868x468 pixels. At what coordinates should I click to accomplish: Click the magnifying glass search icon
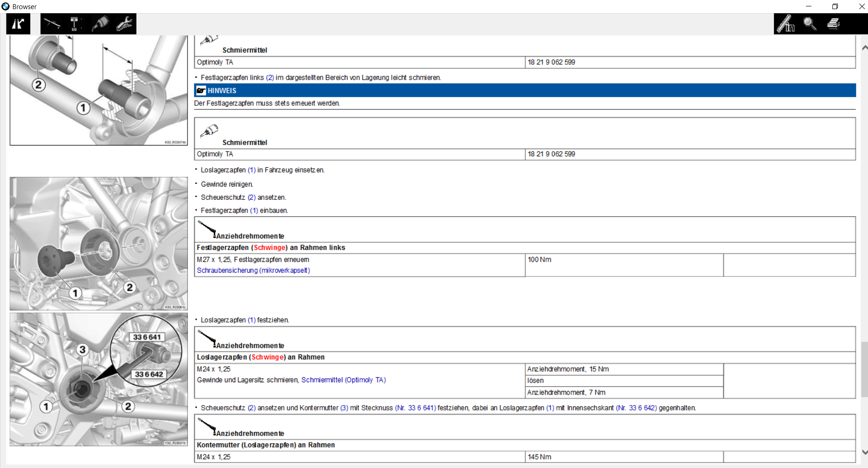[x=810, y=24]
